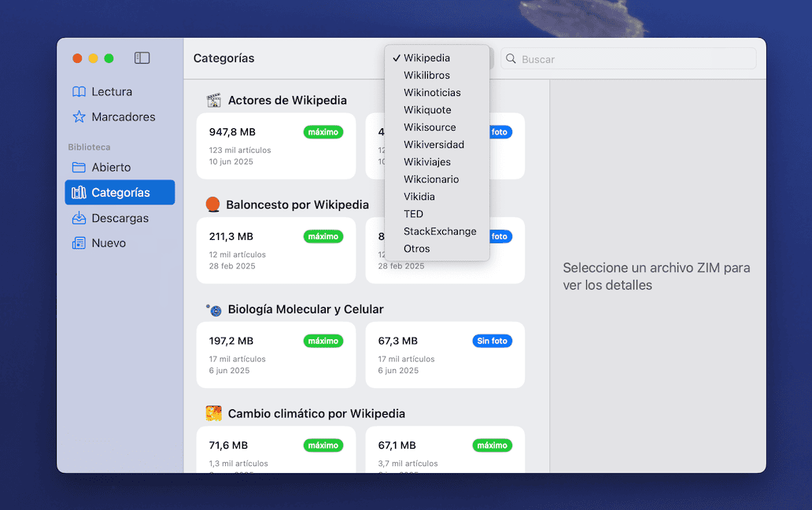This screenshot has width=812, height=510.
Task: Click the '3,7 mil artículos' text
Action: [408, 464]
